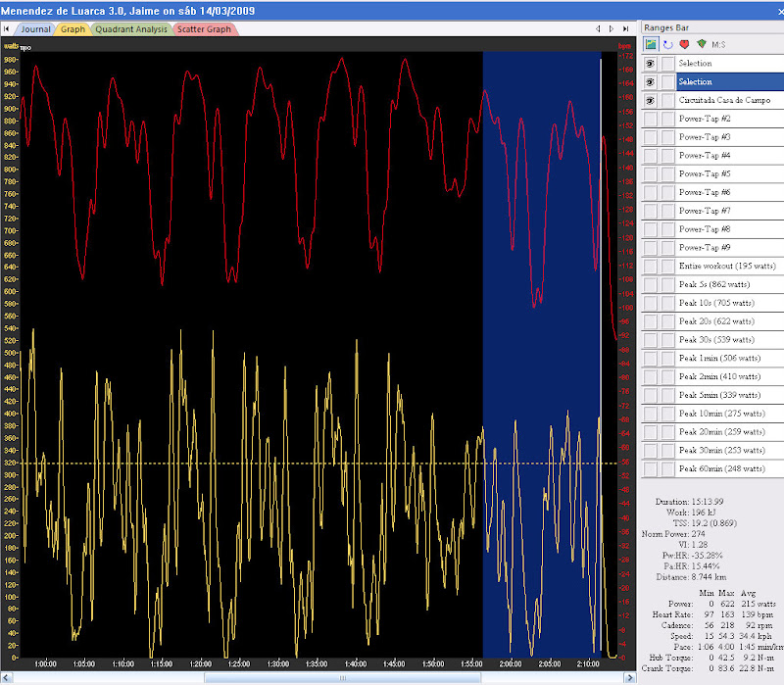Select Peak 60min (248 watts) row
The width and height of the screenshot is (784, 685).
[x=730, y=469]
